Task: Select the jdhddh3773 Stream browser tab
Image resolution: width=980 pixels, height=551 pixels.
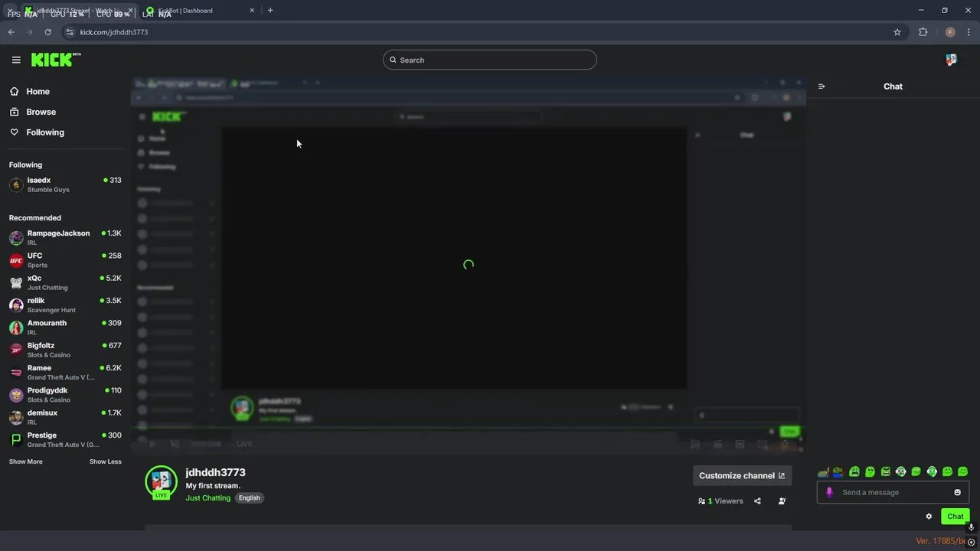Action: pos(78,11)
